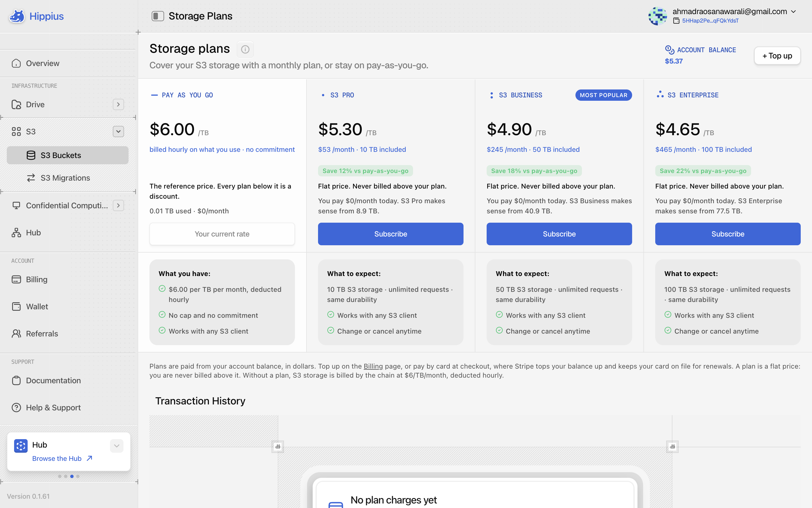Image resolution: width=812 pixels, height=508 pixels.
Task: Collapse the S3 section chevron
Action: click(118, 131)
